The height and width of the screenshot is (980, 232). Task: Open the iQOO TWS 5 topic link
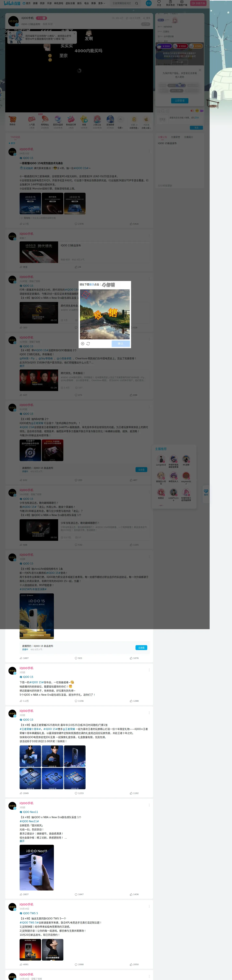point(29,913)
